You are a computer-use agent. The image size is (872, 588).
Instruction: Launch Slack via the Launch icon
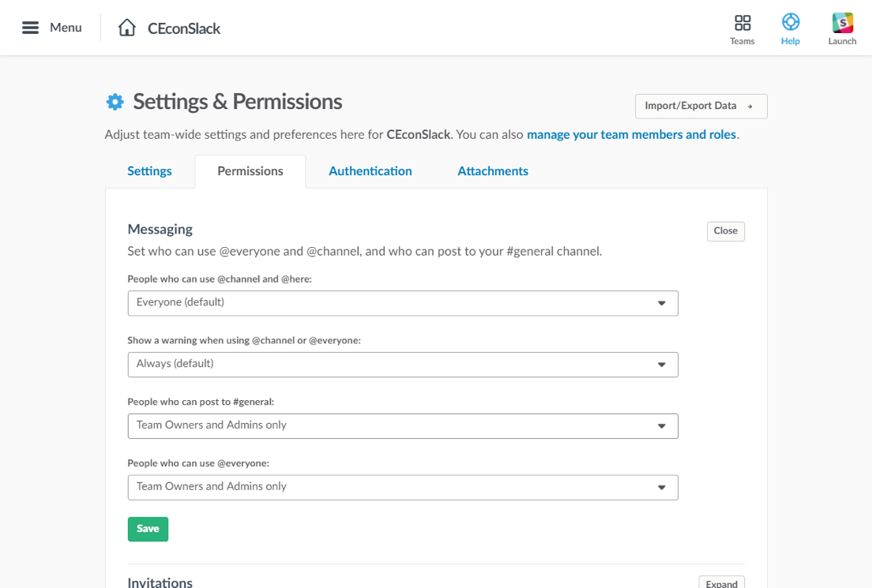pos(843,23)
